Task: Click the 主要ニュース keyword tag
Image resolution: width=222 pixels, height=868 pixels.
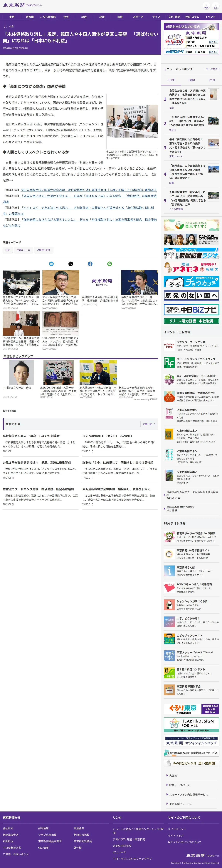Action: (x=23, y=250)
